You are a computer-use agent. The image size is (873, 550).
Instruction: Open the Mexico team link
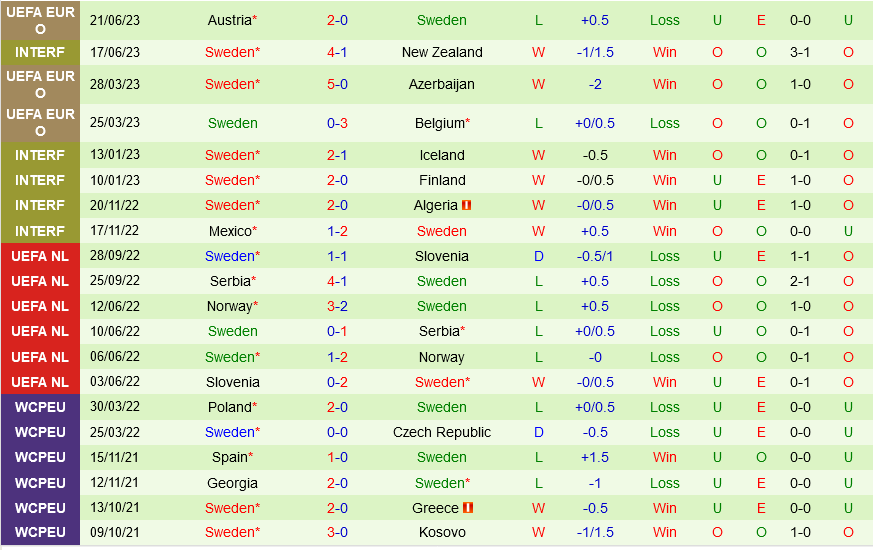coord(229,231)
